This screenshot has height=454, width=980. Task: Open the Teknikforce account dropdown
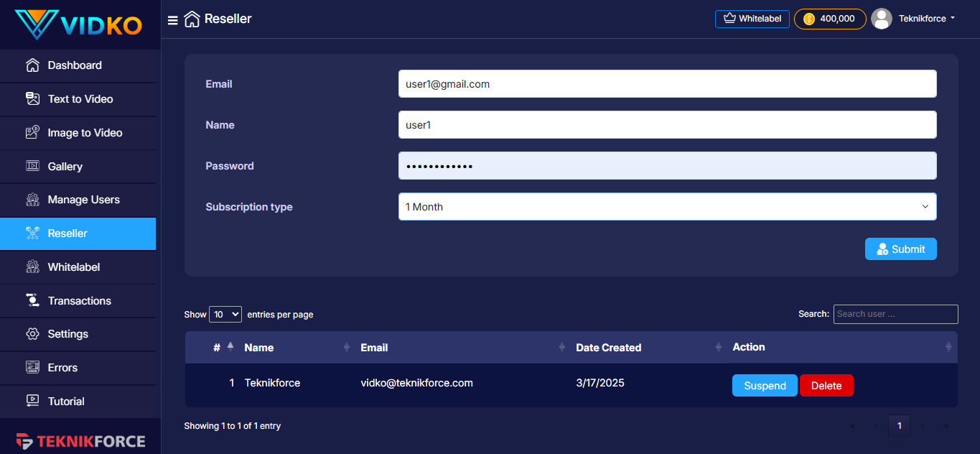point(927,19)
